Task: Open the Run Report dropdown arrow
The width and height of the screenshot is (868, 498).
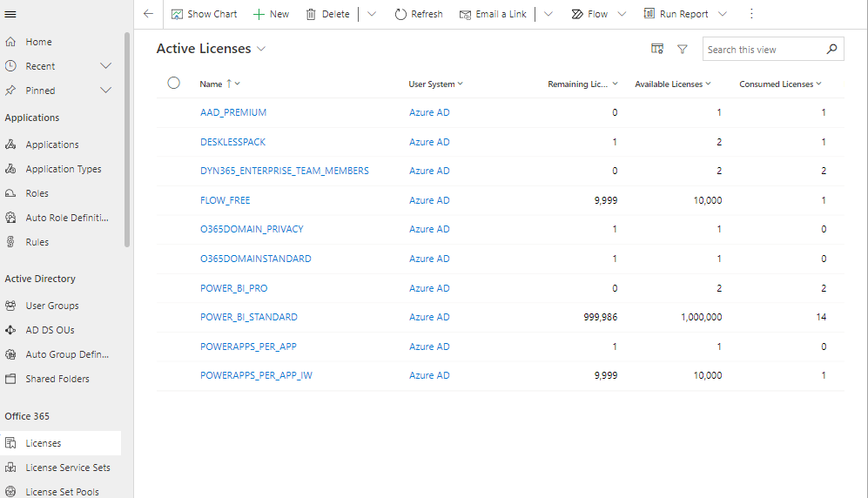Action: coord(722,14)
